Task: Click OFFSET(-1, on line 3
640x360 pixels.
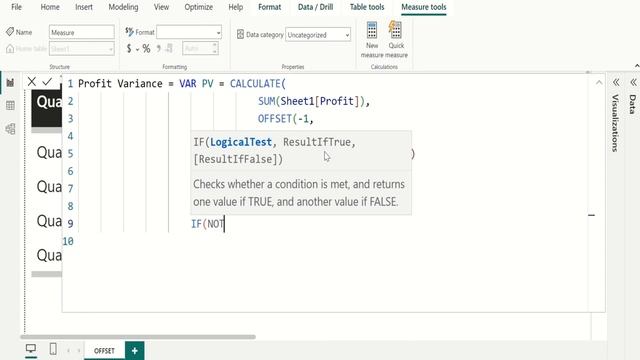Action: (x=285, y=119)
